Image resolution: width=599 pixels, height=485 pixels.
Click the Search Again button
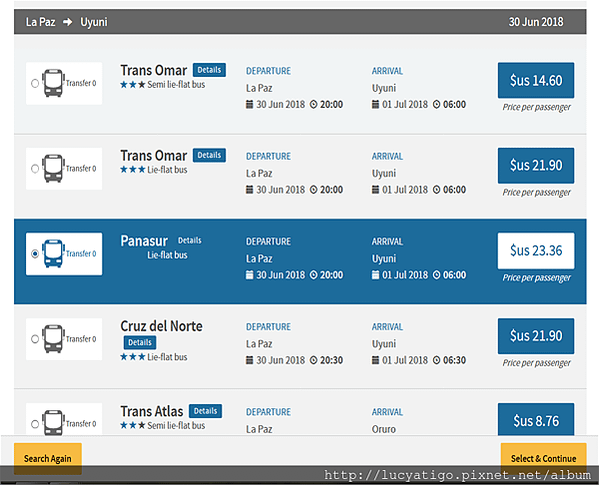tap(48, 458)
